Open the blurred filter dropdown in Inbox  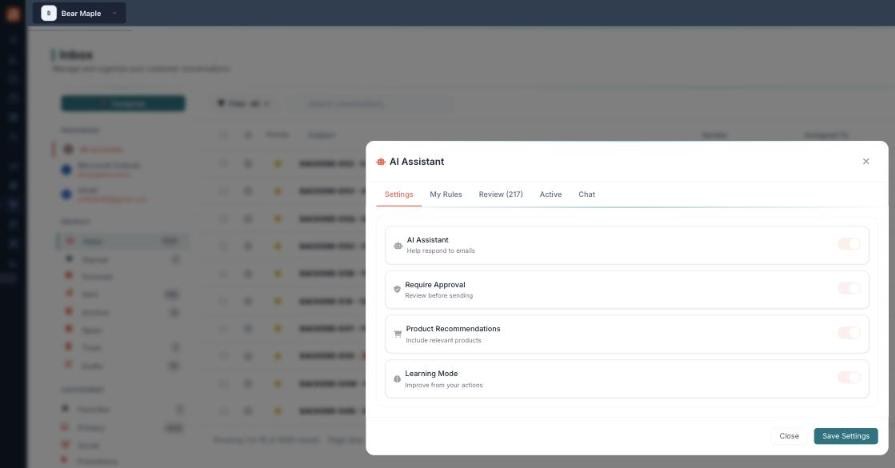243,103
